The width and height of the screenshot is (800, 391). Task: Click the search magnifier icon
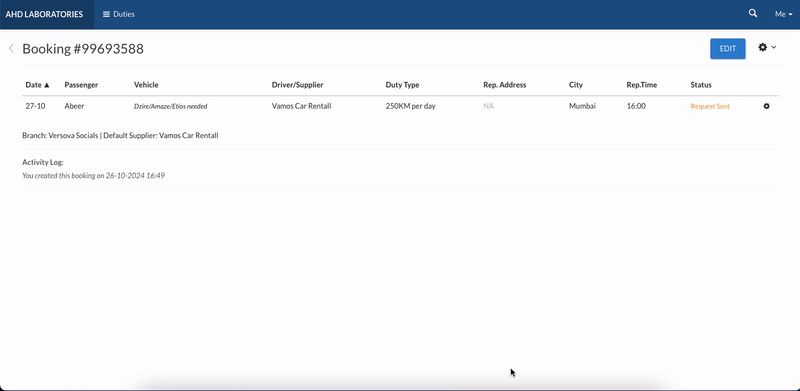click(x=753, y=14)
